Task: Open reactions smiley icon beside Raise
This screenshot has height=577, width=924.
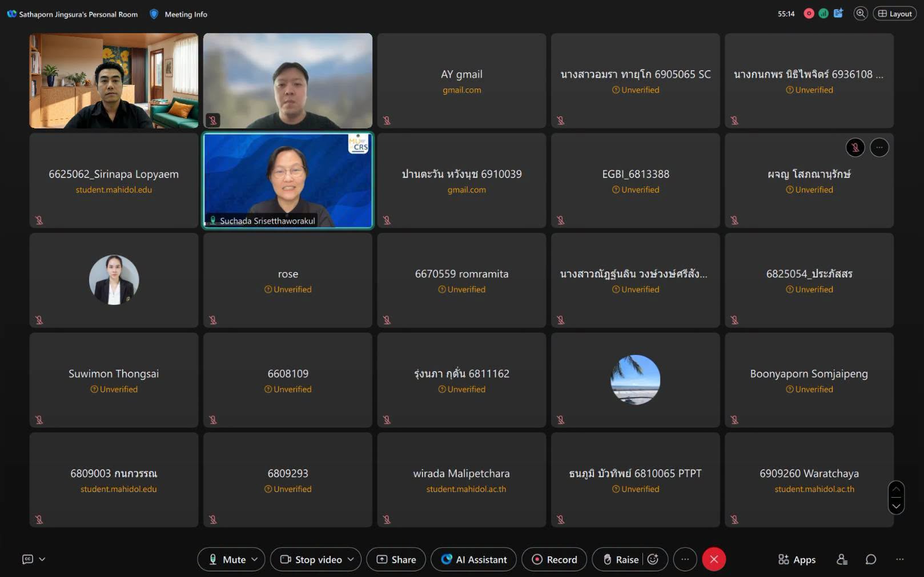Action: [653, 559]
